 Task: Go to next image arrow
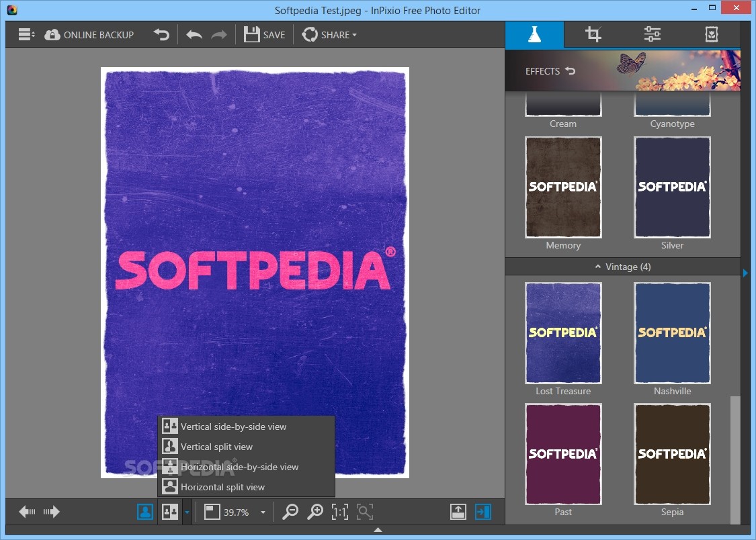pos(51,512)
